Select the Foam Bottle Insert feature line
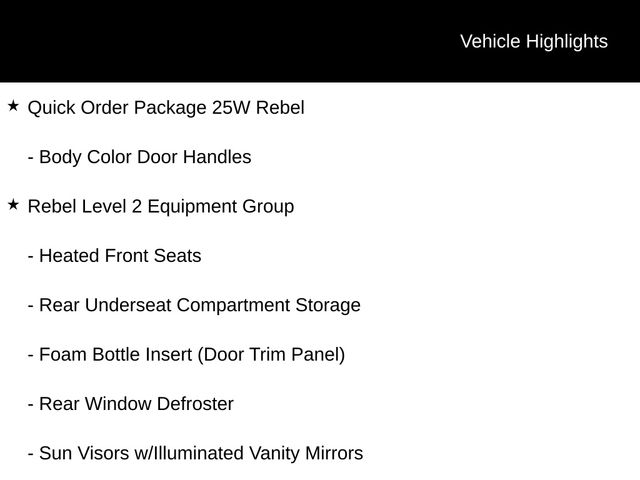This screenshot has width=640, height=480. 192,355
